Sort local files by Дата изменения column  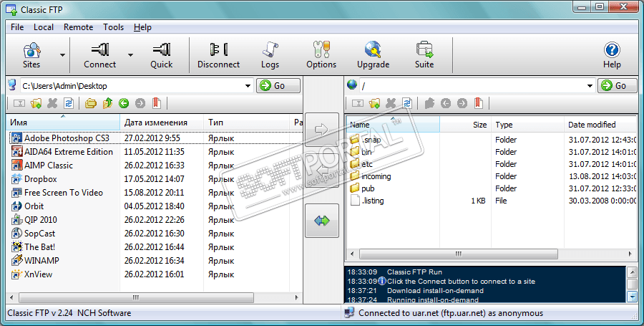click(x=162, y=122)
